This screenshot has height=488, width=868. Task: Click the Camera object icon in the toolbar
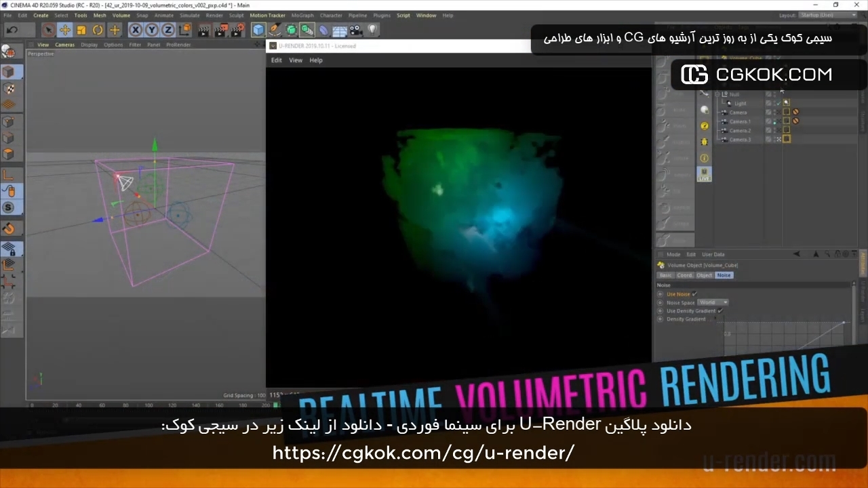(355, 30)
